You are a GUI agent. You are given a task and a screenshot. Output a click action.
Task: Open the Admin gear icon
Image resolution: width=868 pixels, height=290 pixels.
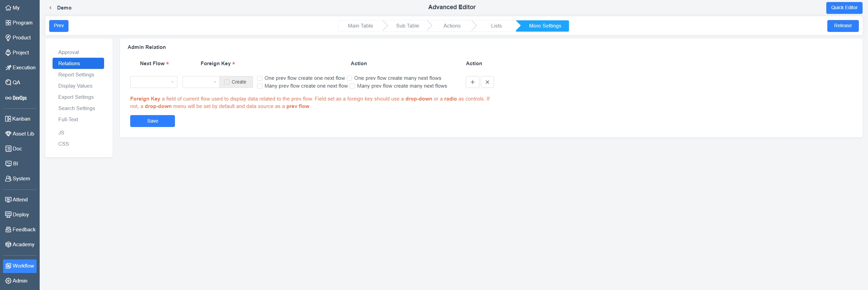(x=8, y=281)
